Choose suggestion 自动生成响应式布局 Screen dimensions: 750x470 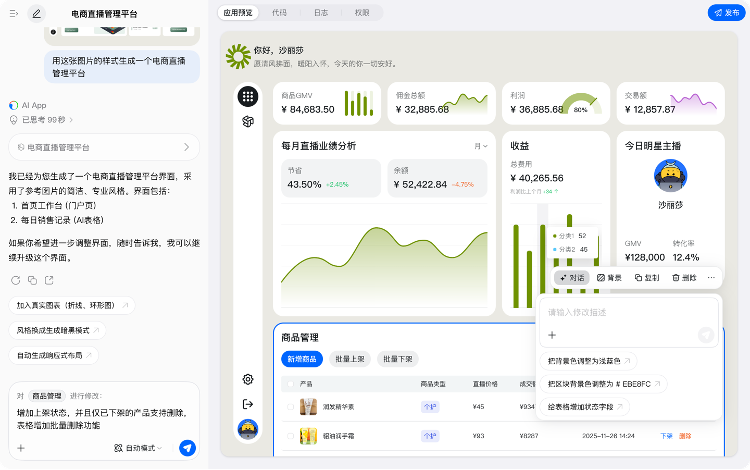(x=54, y=356)
